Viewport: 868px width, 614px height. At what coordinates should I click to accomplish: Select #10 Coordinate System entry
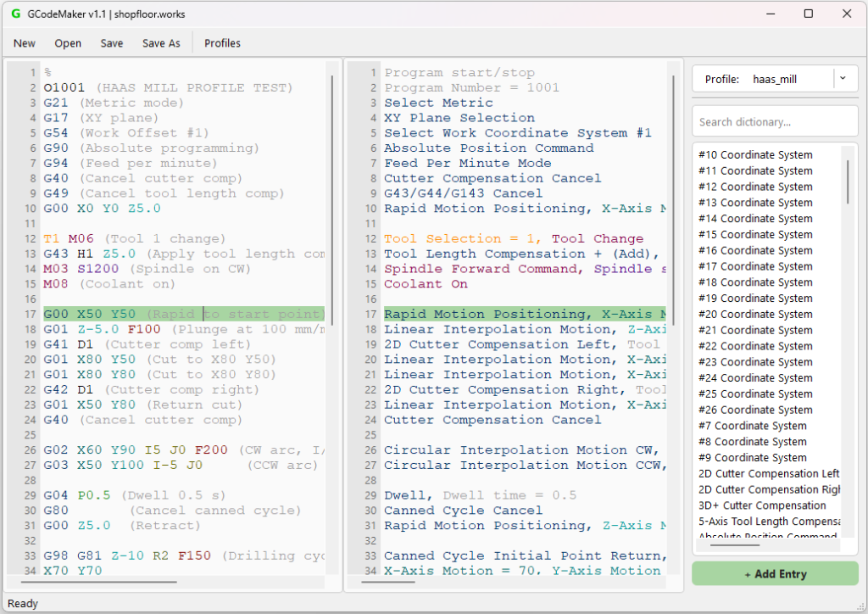tap(755, 155)
